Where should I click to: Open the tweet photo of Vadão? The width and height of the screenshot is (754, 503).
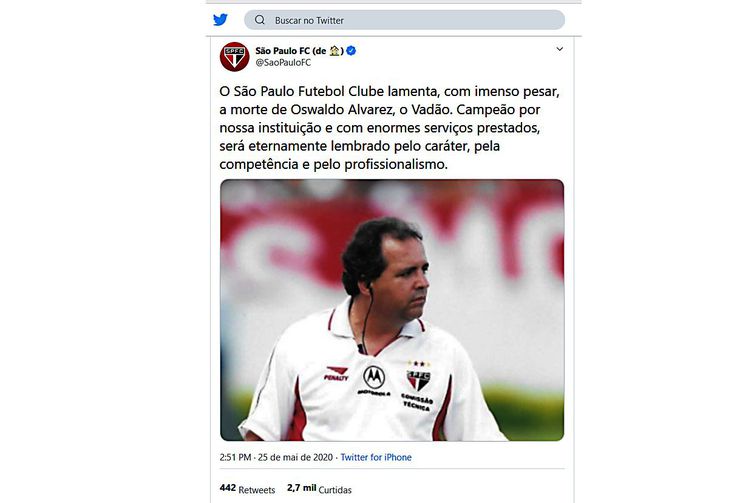coord(392,310)
